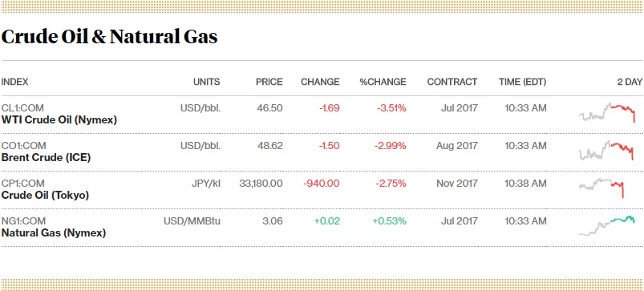Image resolution: width=644 pixels, height=291 pixels.
Task: Click the CHANGE column header
Action: coord(320,82)
